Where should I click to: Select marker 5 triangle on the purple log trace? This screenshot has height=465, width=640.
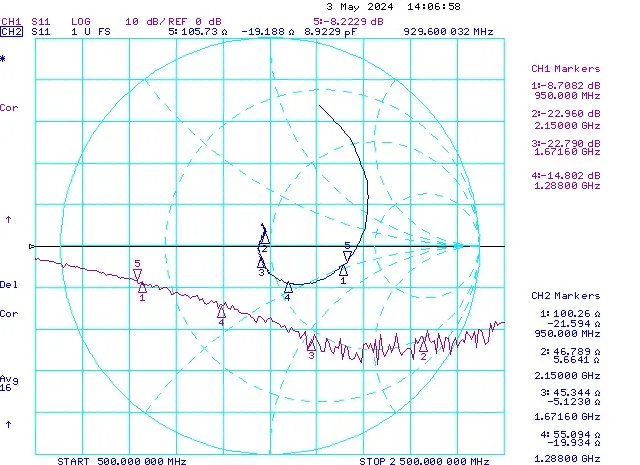point(138,272)
